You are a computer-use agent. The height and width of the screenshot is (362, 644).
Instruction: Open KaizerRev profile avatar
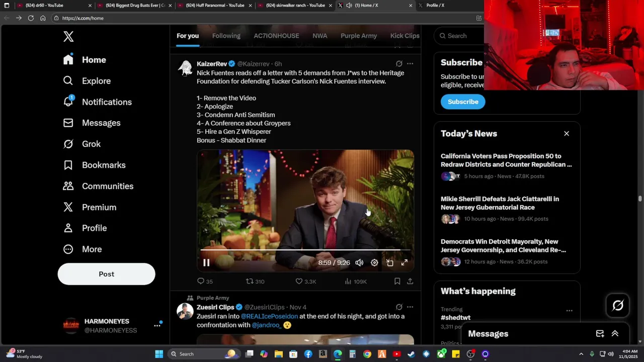[x=185, y=68]
